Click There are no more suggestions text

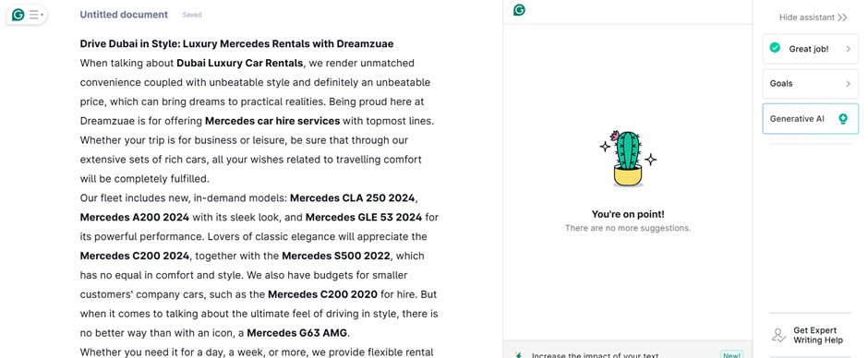[x=628, y=227]
